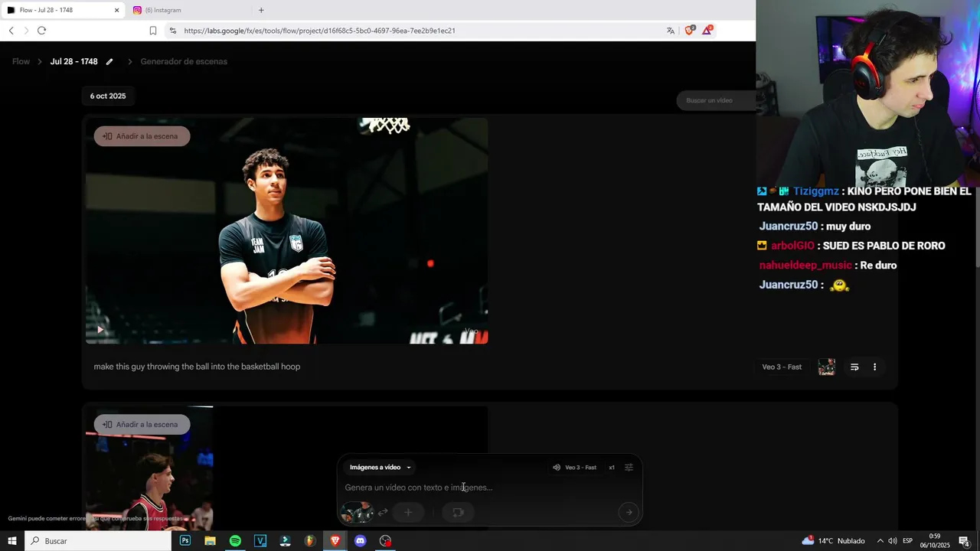Click the Windows taskbar Buscar search box
This screenshot has height=551, width=980.
97,541
